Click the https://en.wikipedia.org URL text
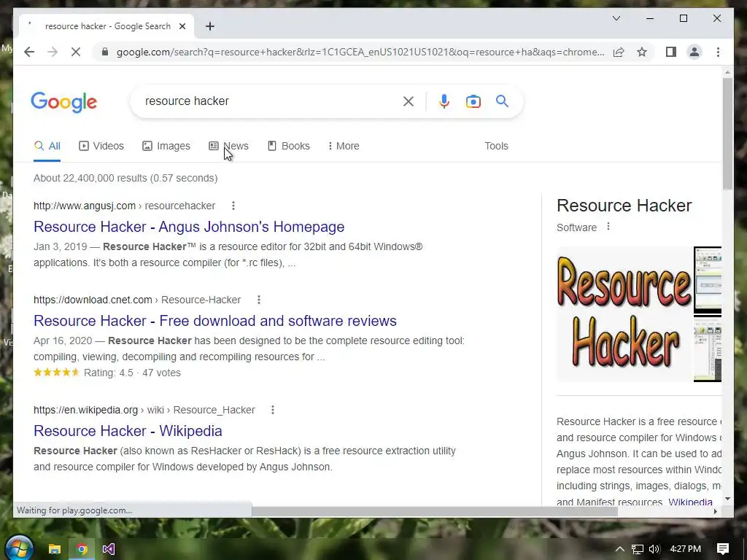 click(85, 410)
